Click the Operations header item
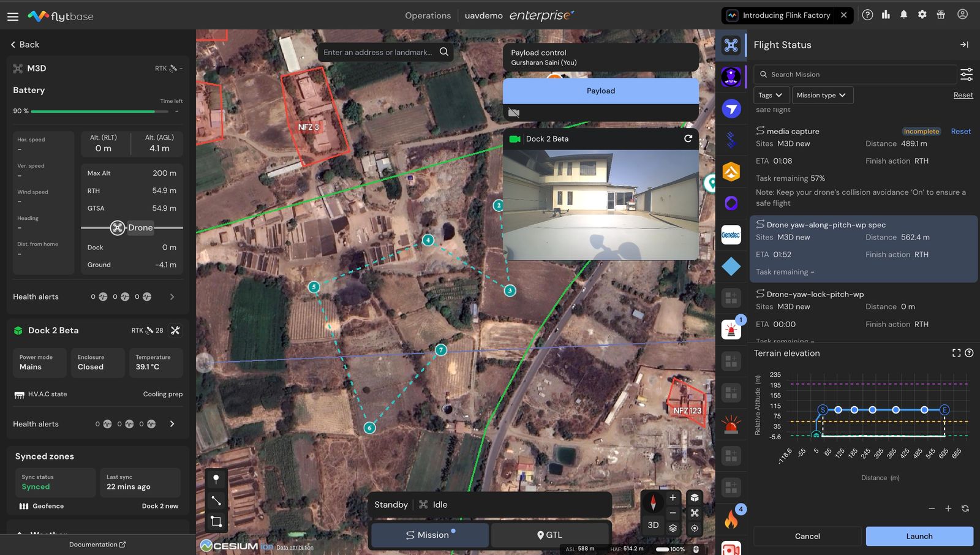Viewport: 980px width, 555px height. 428,15
